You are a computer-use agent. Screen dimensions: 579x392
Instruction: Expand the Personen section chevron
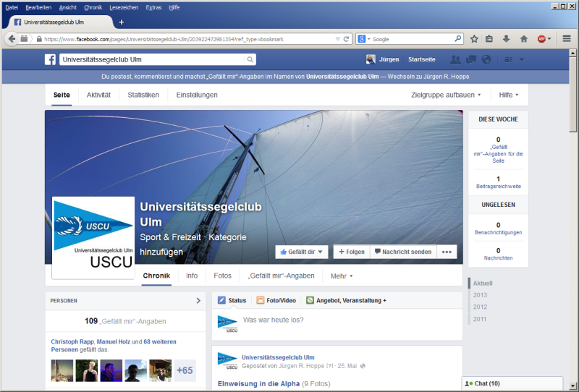(198, 301)
